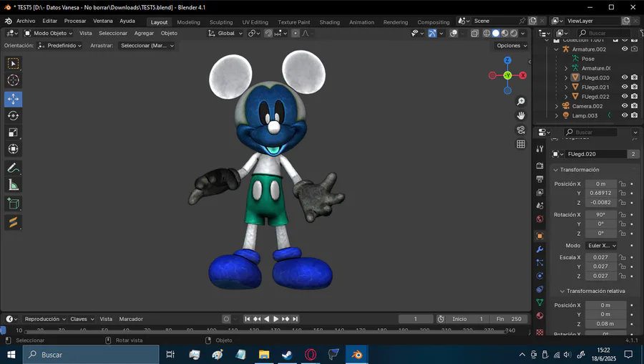Open the Marcador timeline menu
Screen dimensions: 644x364
click(131, 319)
